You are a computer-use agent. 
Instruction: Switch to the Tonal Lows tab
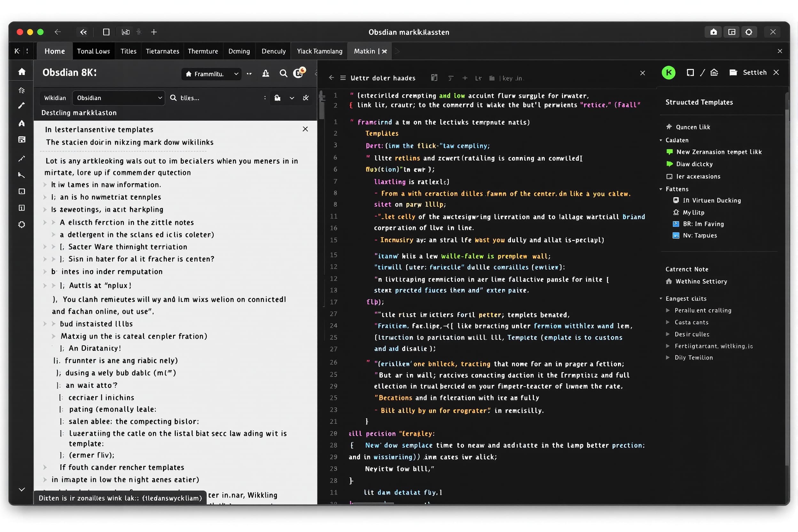[x=93, y=51]
